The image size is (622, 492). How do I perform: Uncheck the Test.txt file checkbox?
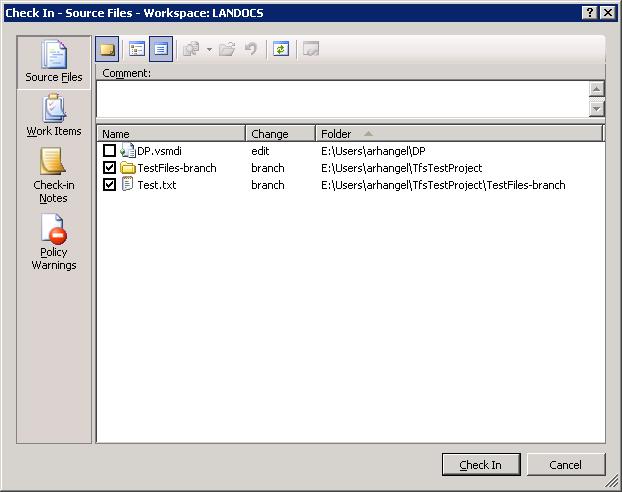[110, 185]
